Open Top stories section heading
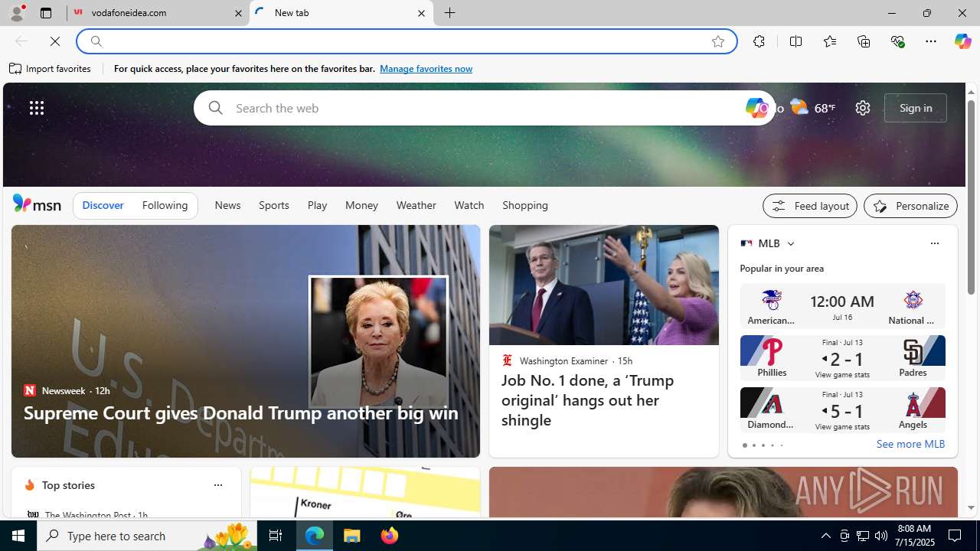This screenshot has width=980, height=551. [68, 485]
